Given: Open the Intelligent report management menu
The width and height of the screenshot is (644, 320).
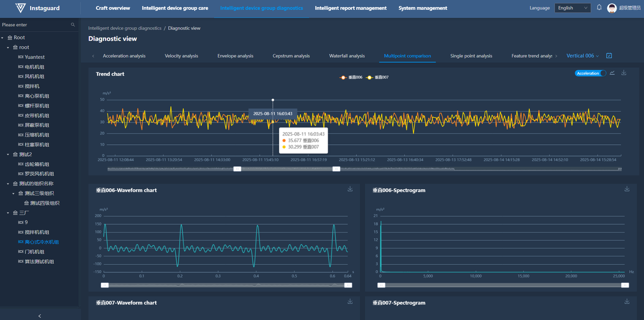Looking at the screenshot, I should pos(351,8).
